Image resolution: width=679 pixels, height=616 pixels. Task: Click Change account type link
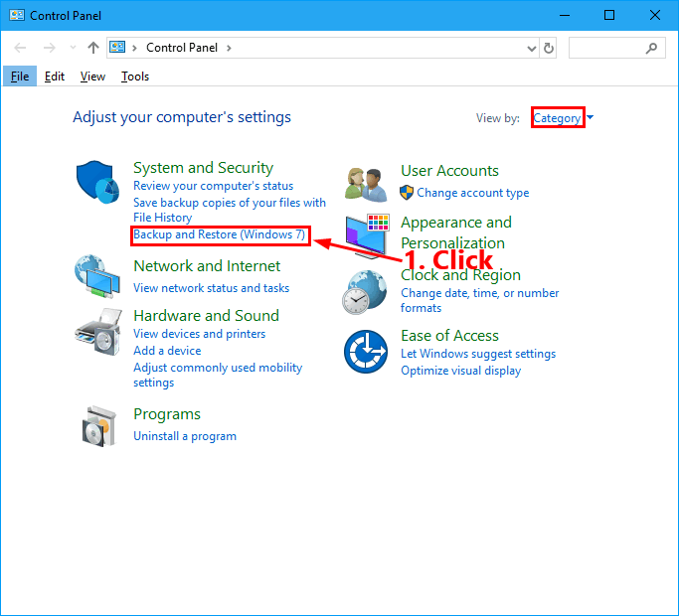tap(473, 193)
